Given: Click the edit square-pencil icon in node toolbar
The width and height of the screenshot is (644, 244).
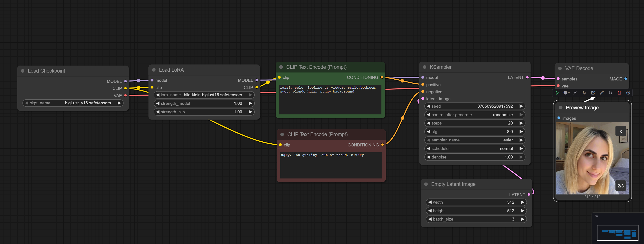Looking at the screenshot, I should 593,93.
